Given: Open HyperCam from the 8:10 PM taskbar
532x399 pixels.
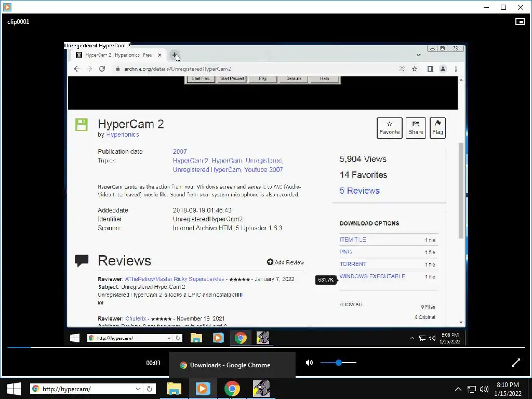Looking at the screenshot, I should [x=261, y=389].
